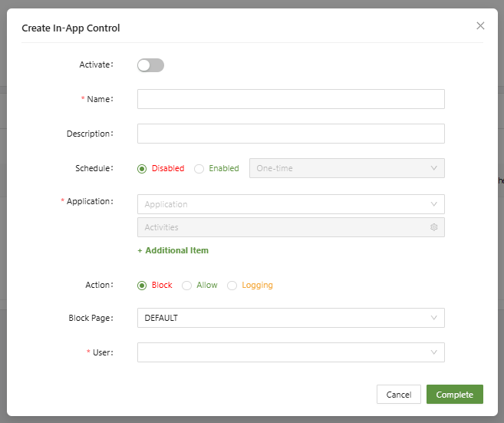Click the Activate label text

pyautogui.click(x=95, y=65)
